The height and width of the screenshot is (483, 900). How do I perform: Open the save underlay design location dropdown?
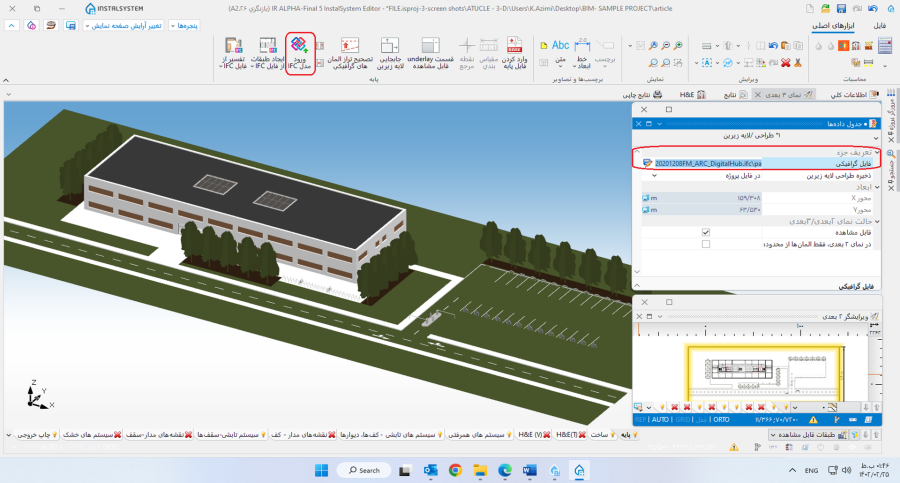coord(655,174)
